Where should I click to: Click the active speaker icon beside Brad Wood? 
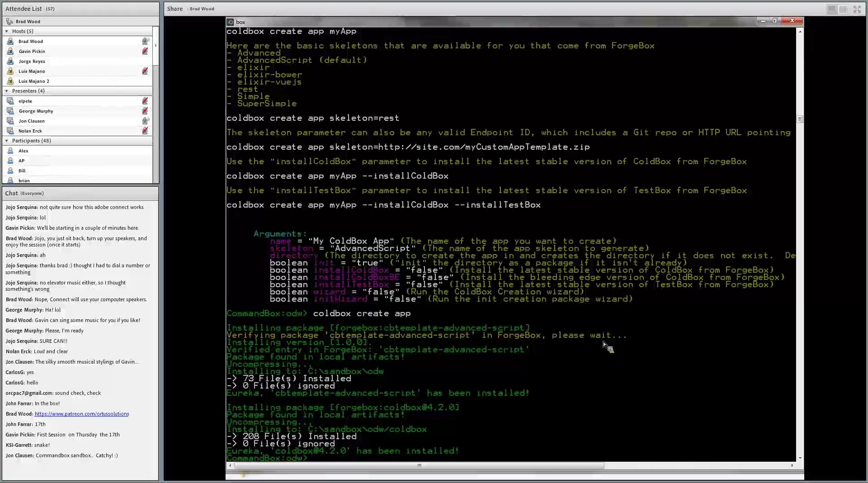point(145,41)
